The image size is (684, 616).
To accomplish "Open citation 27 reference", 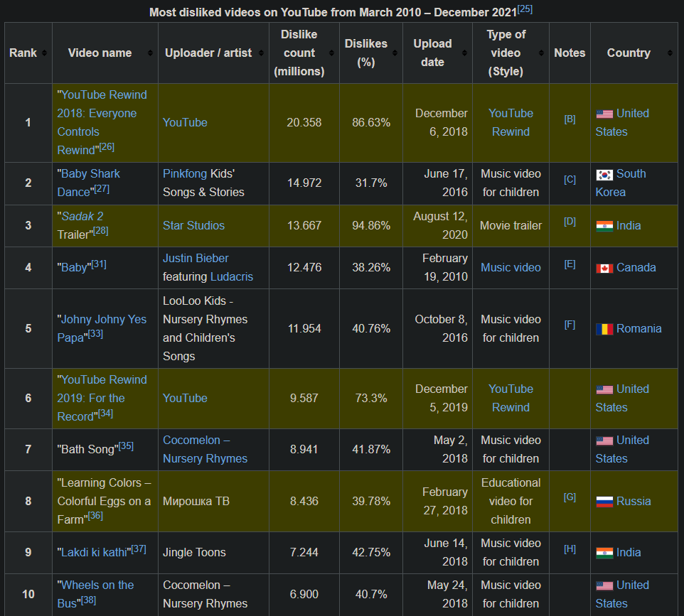I will click(x=102, y=189).
